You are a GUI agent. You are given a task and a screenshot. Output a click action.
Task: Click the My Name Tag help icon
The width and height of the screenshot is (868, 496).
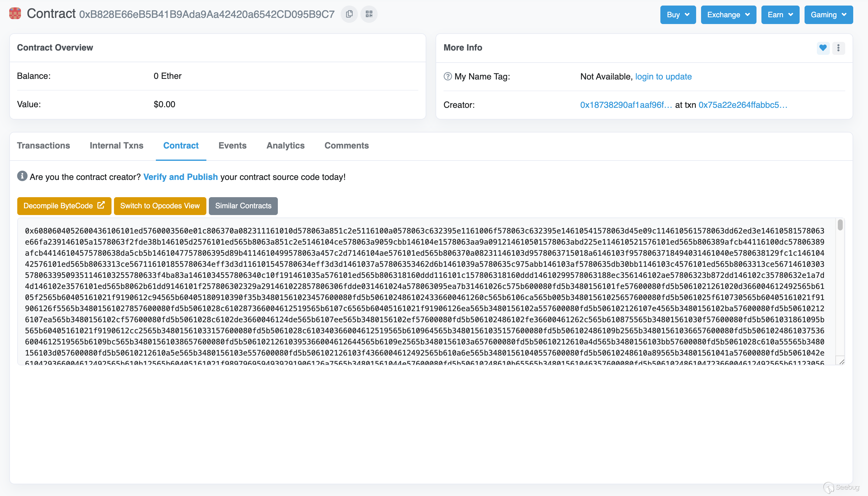[448, 77]
